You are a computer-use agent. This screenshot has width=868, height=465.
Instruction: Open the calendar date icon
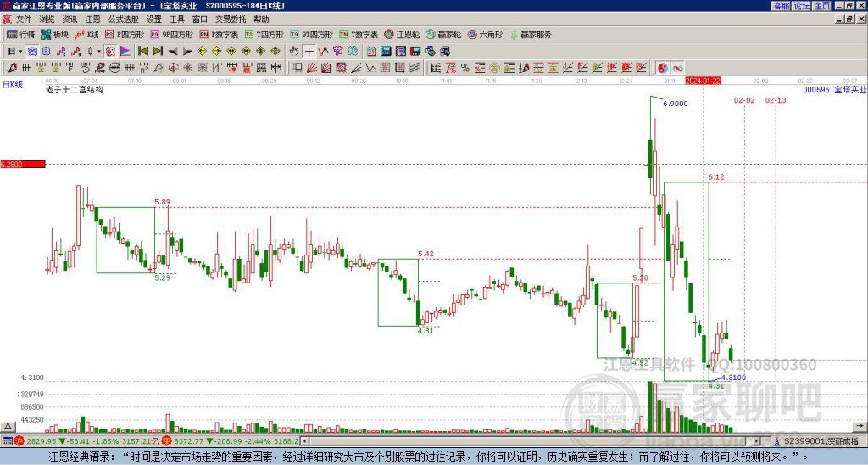(x=371, y=52)
